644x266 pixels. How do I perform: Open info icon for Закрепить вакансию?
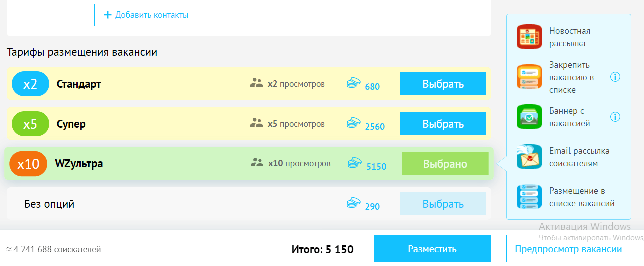(x=615, y=77)
